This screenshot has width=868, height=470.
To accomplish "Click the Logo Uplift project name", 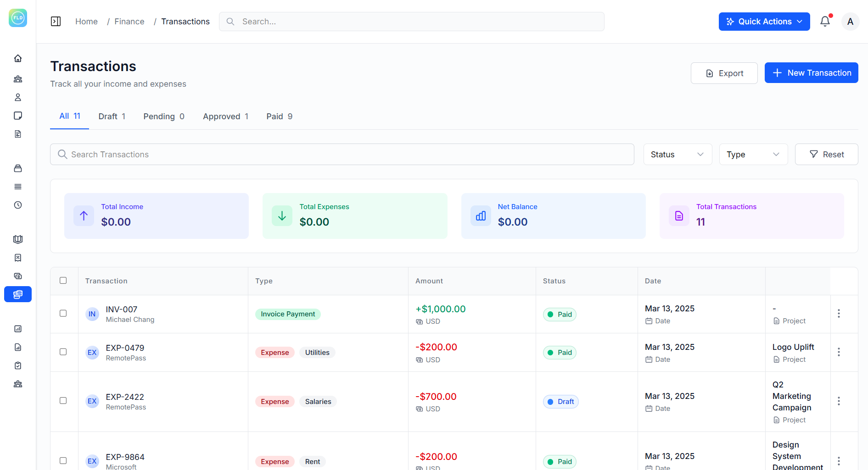I will (x=793, y=347).
